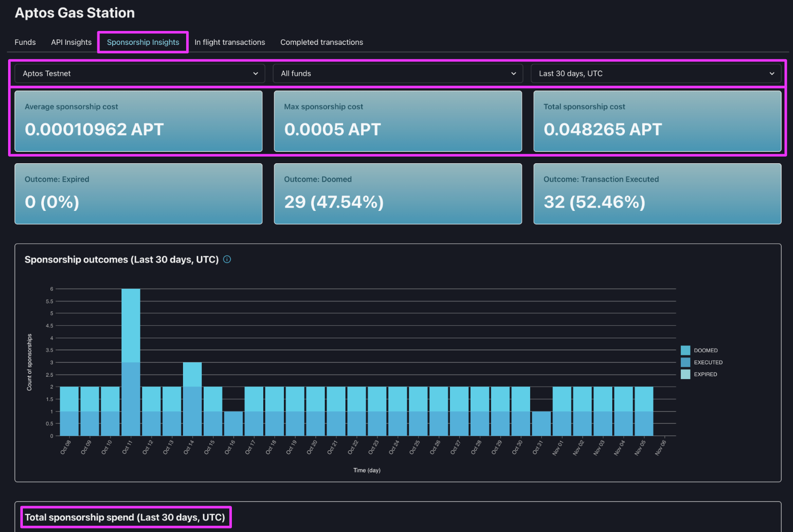Click the Oct 20 bar

315,411
